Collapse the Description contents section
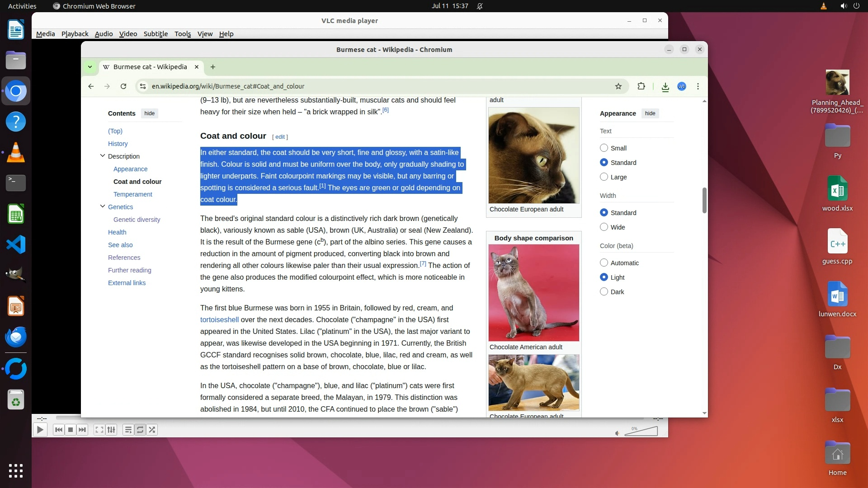The width and height of the screenshot is (868, 488). (x=102, y=156)
